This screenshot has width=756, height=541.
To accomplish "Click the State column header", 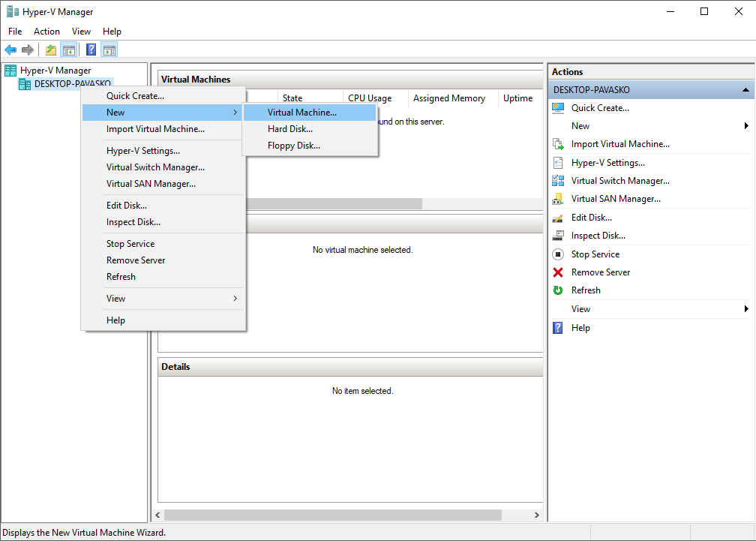I will 310,98.
